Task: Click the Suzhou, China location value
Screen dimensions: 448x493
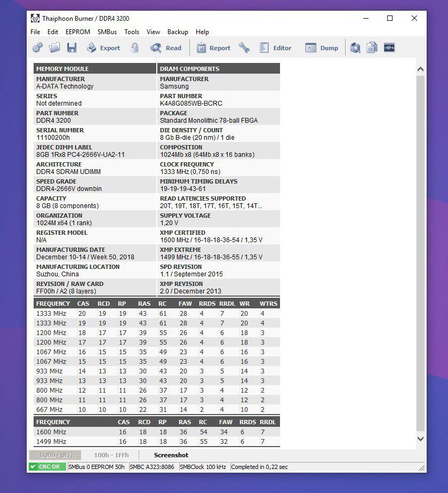Action: (58, 274)
